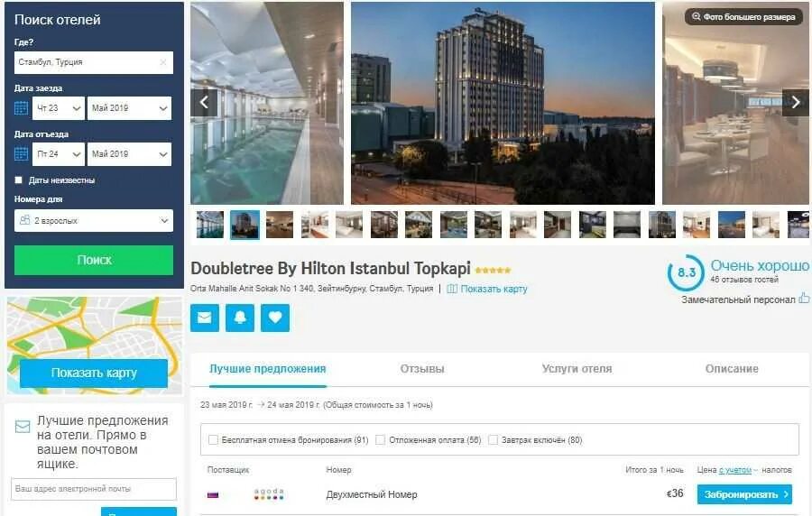Viewport: 812px width, 516px height.
Task: Click the five-star rating of the hotel
Action: [493, 270]
